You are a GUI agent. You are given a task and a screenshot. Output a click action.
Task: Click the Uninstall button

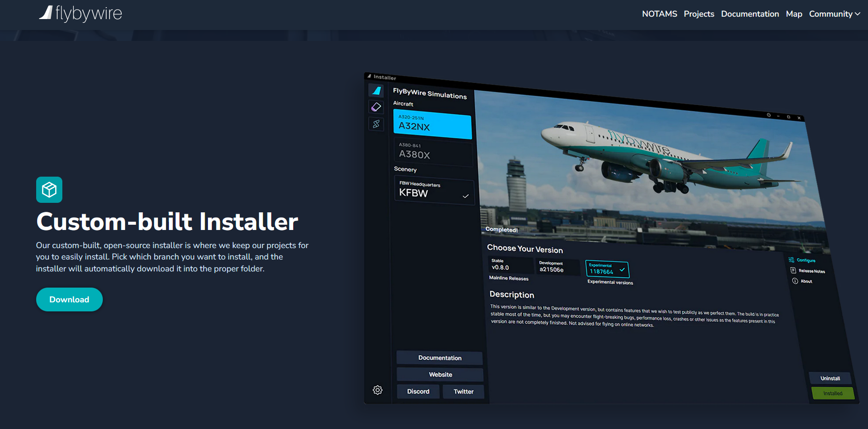click(x=830, y=378)
